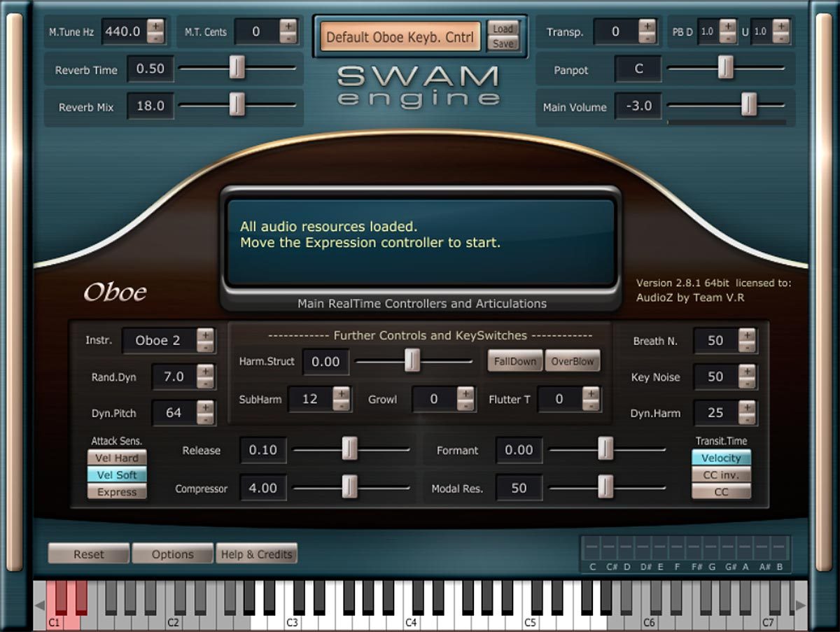The image size is (840, 632).
Task: Click the microtuning cell above A#
Action: (x=763, y=548)
